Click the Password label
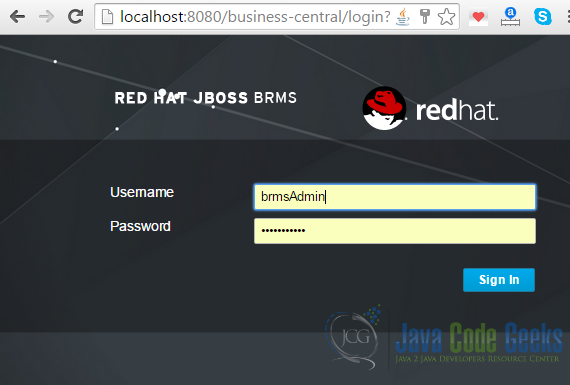The image size is (570, 385). click(x=140, y=226)
